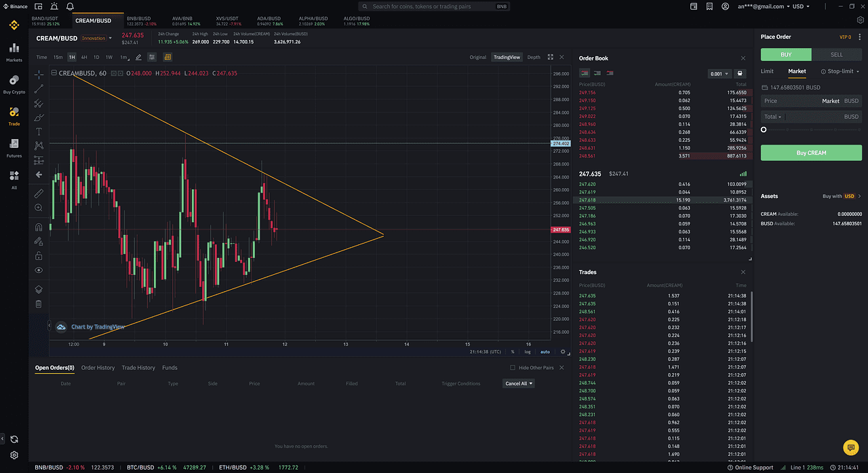This screenshot has width=868, height=473.
Task: Open the 0.001 price grouping dropdown
Action: 718,74
